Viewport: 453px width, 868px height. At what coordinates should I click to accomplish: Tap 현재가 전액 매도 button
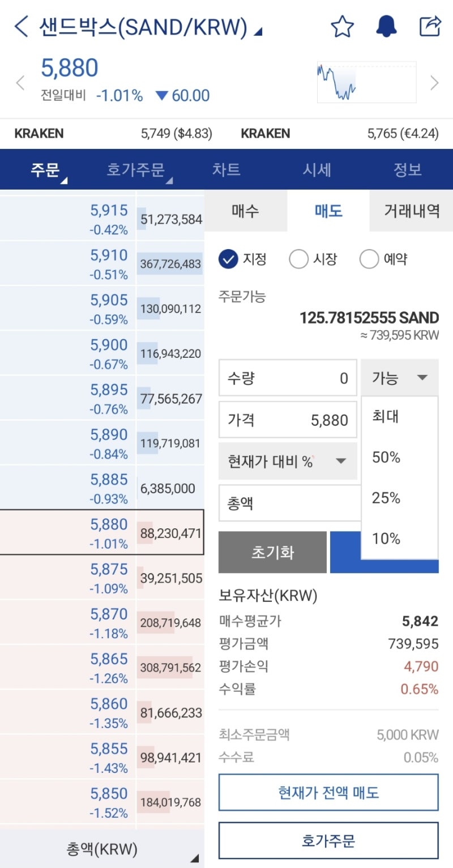(328, 792)
